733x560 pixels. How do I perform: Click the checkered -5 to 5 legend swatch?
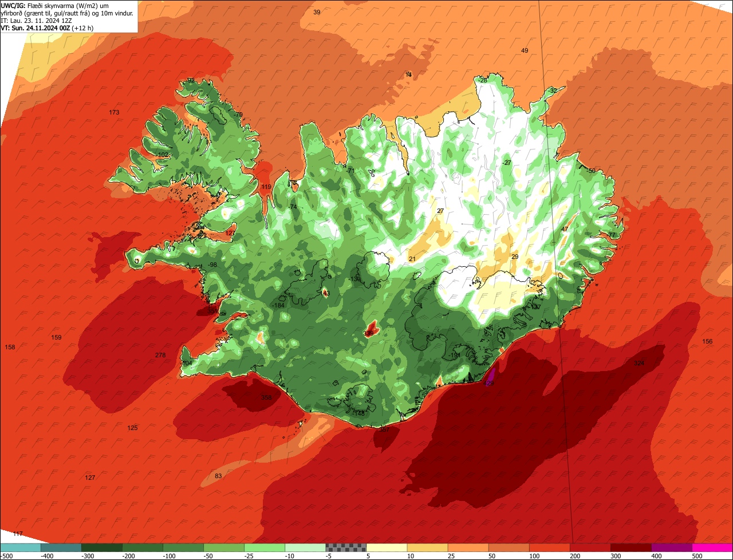coord(346,547)
